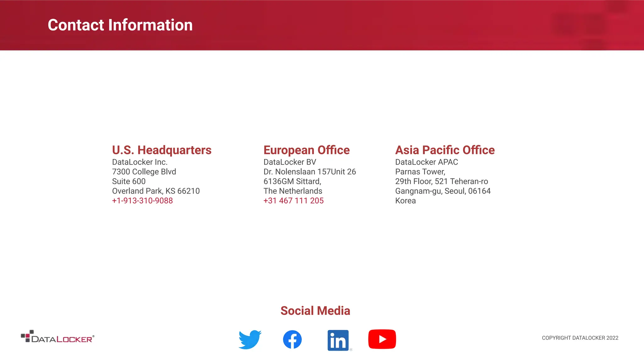Image resolution: width=644 pixels, height=362 pixels.
Task: Click the DataLocker logo
Action: 58,336
